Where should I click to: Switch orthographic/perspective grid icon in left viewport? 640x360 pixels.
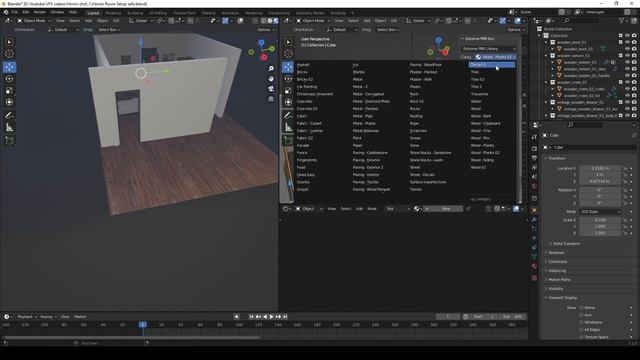coord(271,99)
